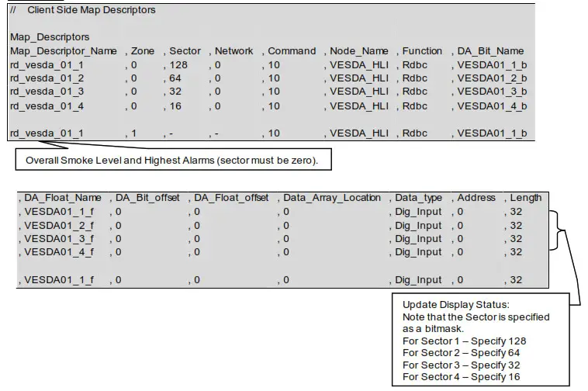Screen dimensions: 588x391
Task: Select the "VESDA01_2_f" float array name
Action: coord(59,226)
